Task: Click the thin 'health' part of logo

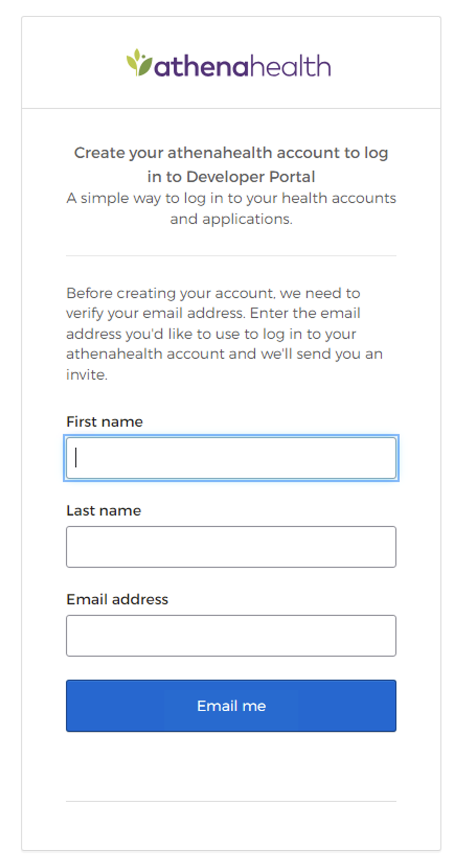Action: coord(289,66)
